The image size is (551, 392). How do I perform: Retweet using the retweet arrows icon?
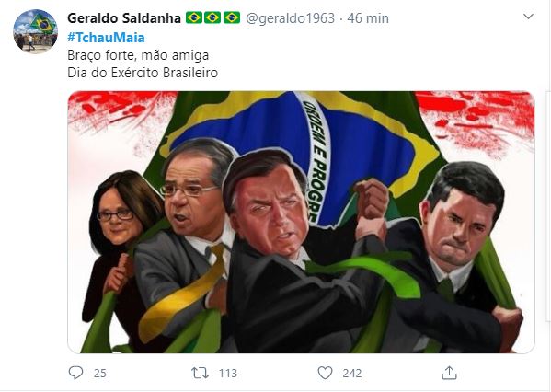[200, 373]
